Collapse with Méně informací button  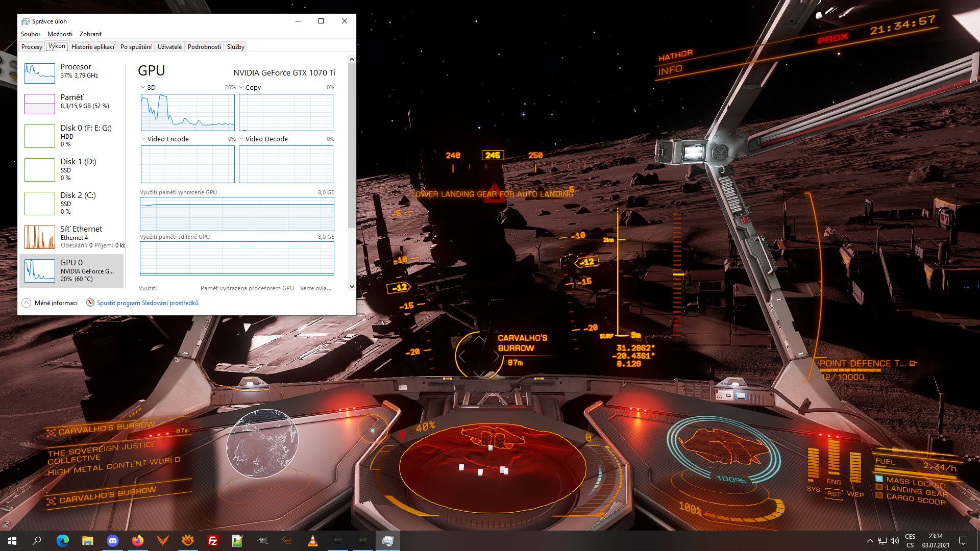50,303
